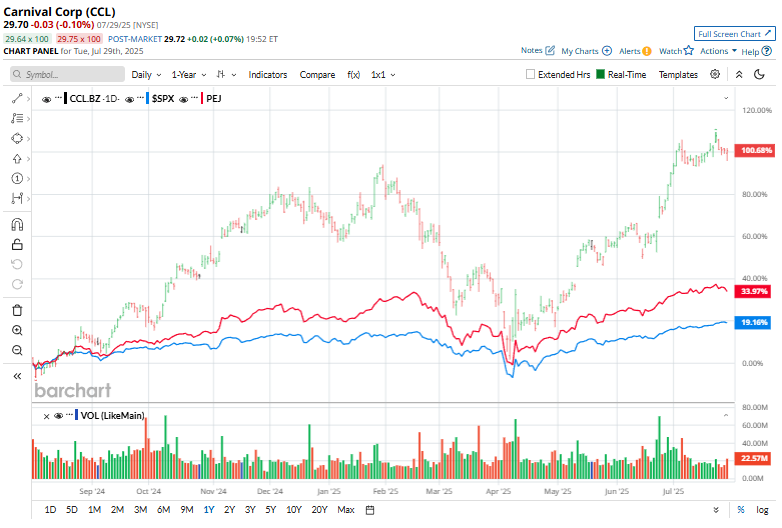Open the measure range tool
Image resolution: width=782 pixels, height=528 pixels.
[x=17, y=198]
